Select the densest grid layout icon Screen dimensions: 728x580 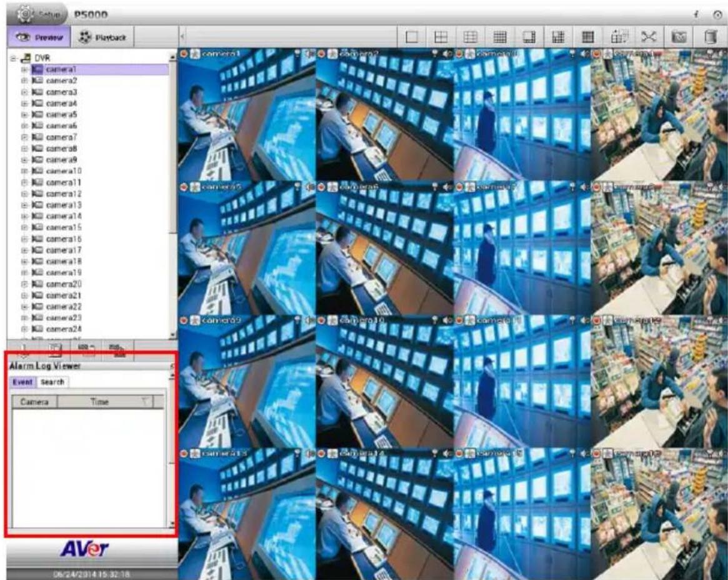(588, 37)
